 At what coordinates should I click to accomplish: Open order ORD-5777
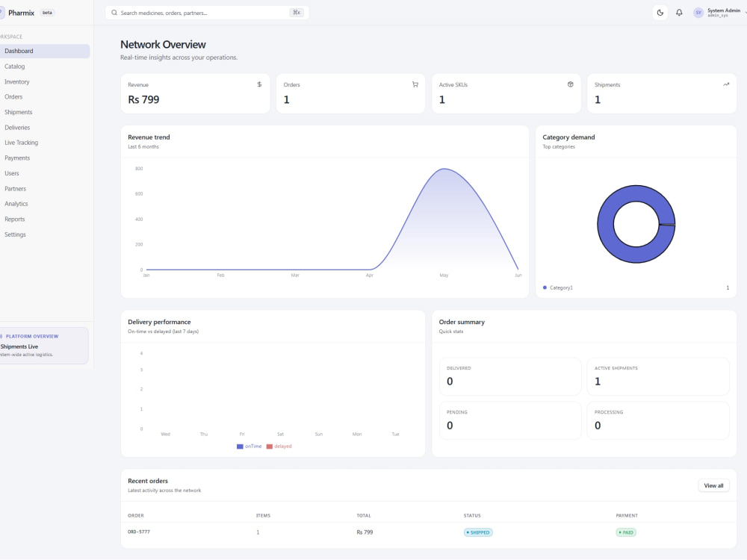[139, 532]
